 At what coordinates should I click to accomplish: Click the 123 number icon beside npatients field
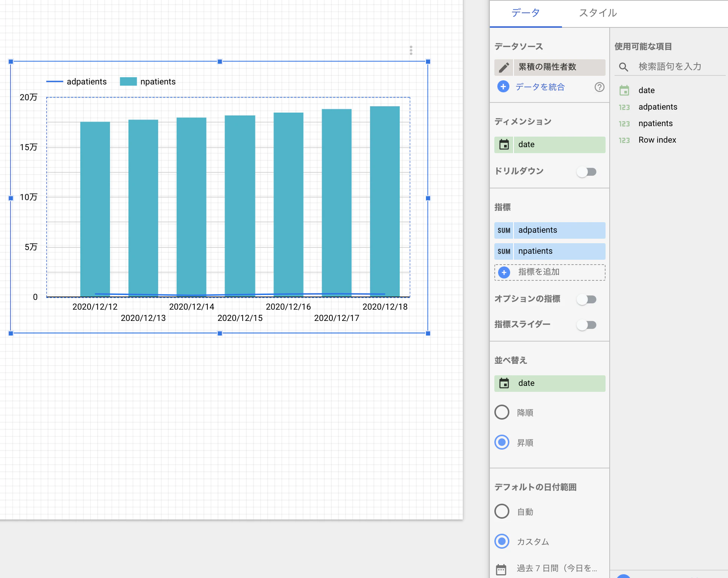624,124
